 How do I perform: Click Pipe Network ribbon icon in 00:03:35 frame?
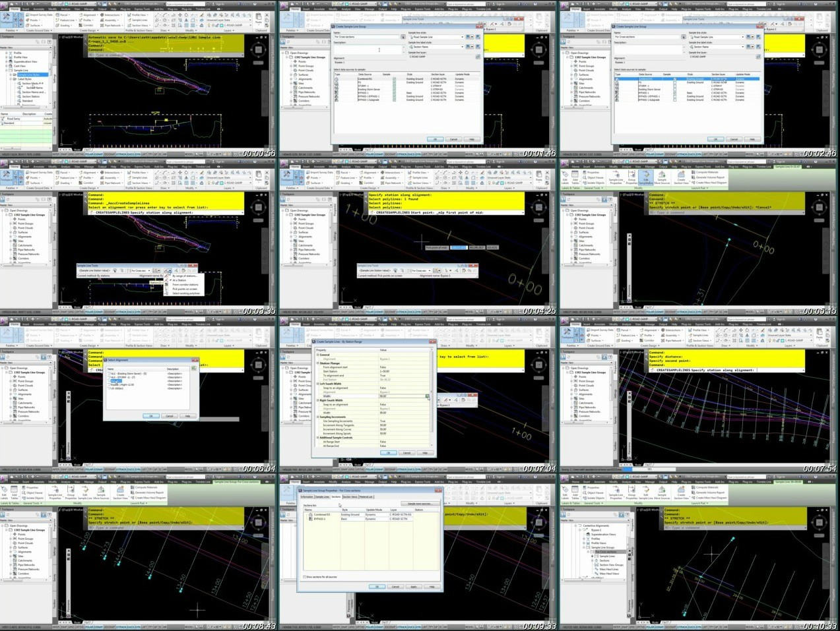tap(112, 183)
